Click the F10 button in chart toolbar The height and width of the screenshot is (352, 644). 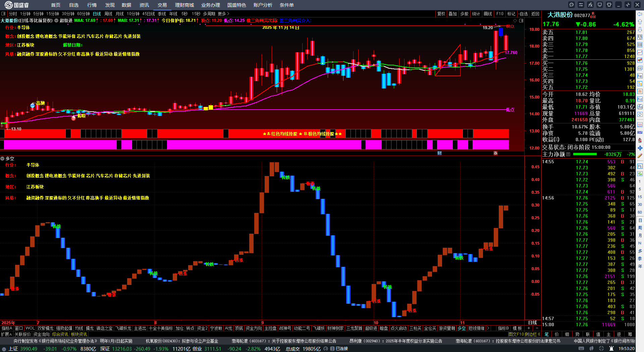click(x=500, y=14)
